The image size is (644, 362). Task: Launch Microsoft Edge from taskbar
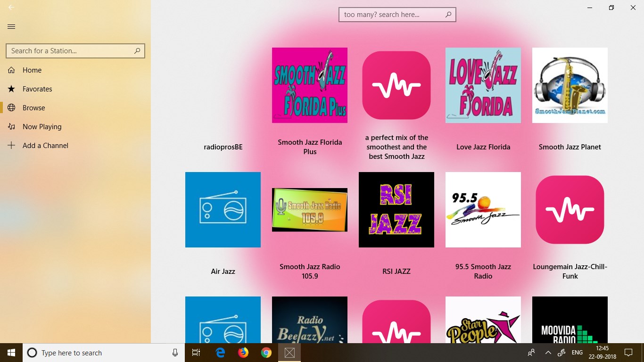coord(220,353)
